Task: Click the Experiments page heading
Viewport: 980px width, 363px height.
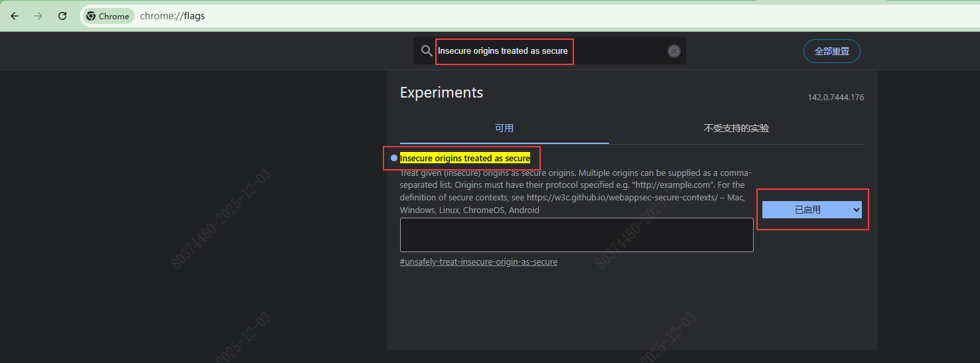Action: [441, 92]
